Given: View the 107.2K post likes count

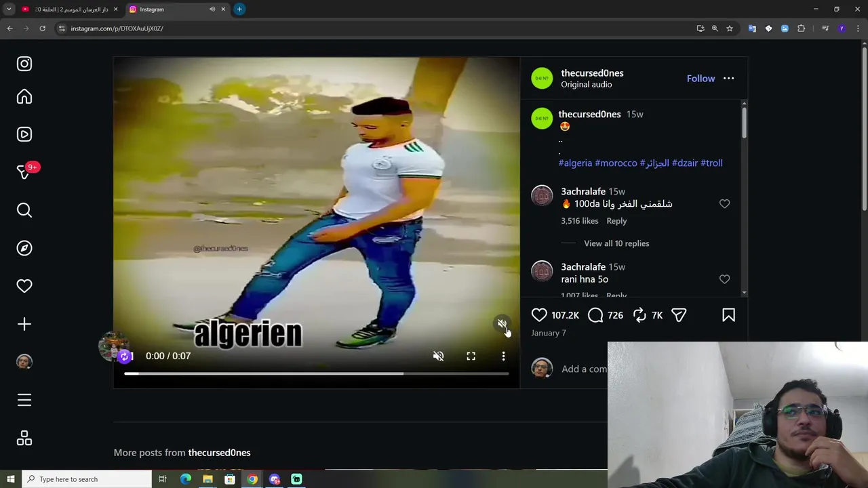Looking at the screenshot, I should coord(565,315).
